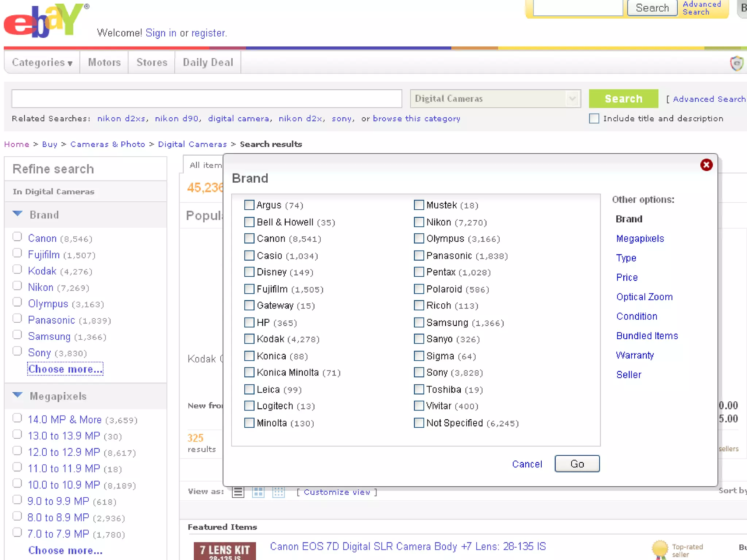Check the Kodak checkbox in Brand dialog

click(x=249, y=339)
